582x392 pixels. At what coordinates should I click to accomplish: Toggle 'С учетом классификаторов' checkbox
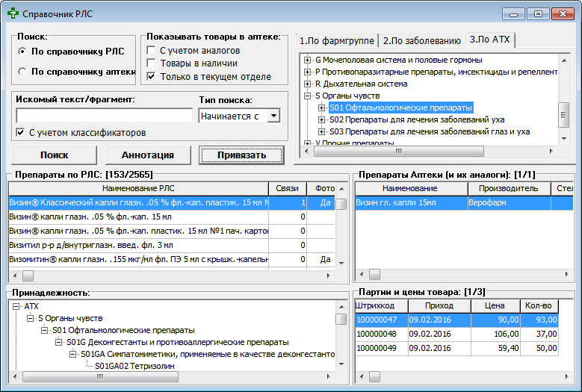(20, 132)
